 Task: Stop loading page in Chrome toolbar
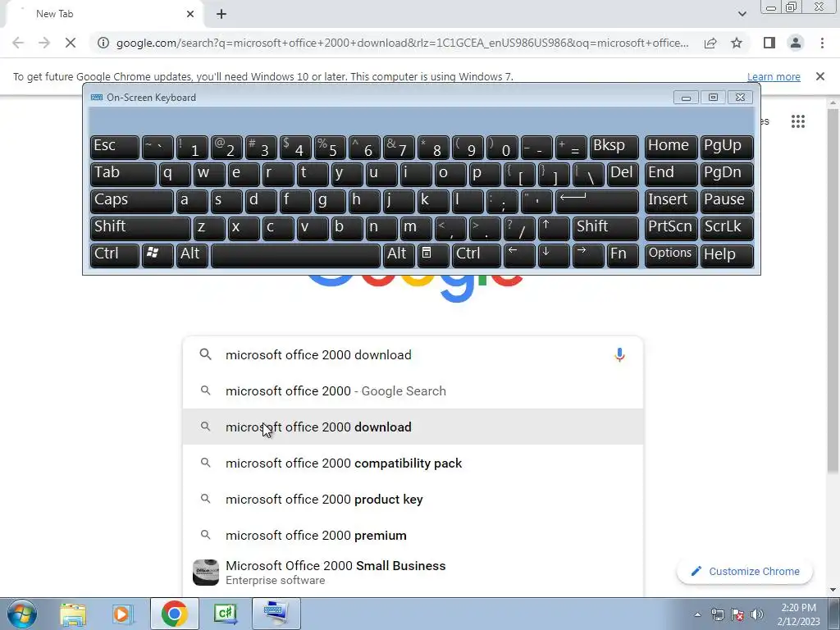(x=71, y=43)
